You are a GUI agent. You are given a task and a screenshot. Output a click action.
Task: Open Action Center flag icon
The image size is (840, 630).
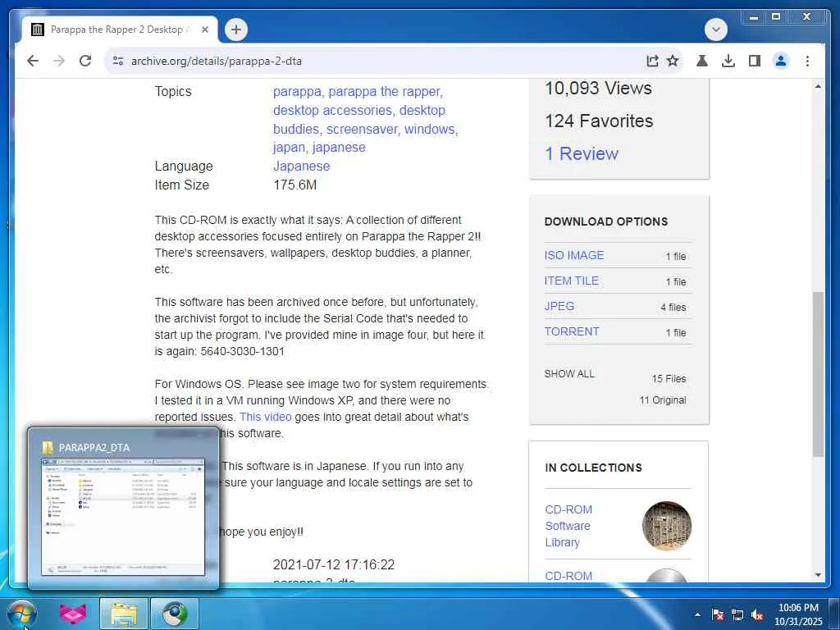tap(718, 614)
